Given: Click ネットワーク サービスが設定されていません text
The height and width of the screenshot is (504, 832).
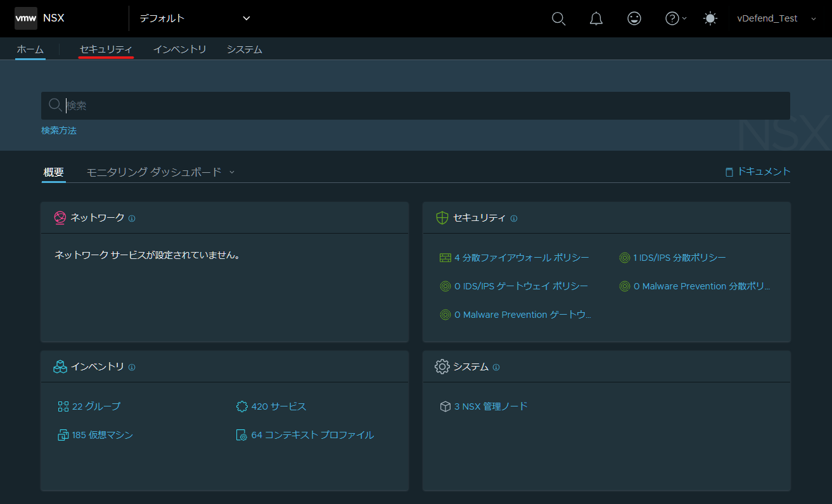Looking at the screenshot, I should click(x=147, y=255).
